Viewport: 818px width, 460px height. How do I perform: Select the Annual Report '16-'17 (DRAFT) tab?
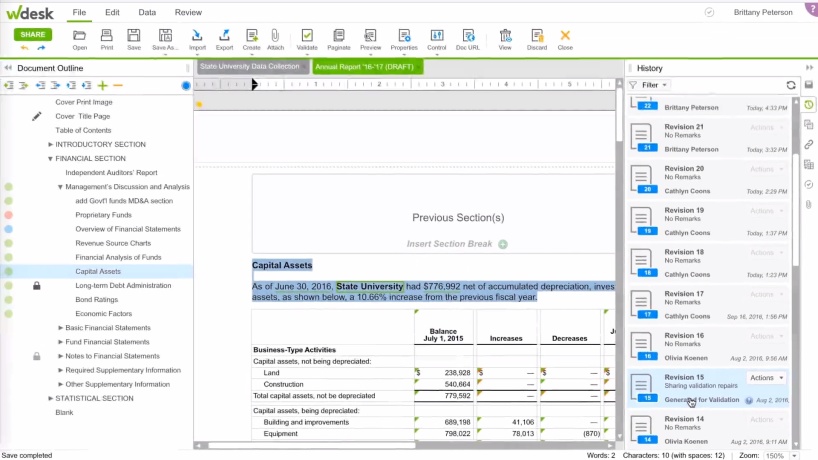(x=368, y=67)
